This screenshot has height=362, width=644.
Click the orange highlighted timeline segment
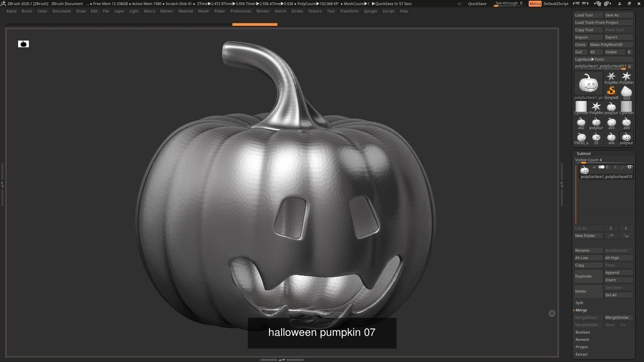255,24
